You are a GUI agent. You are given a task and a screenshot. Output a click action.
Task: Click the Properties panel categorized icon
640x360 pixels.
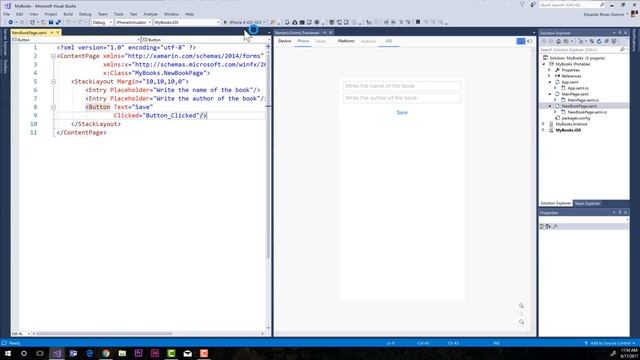[542, 226]
